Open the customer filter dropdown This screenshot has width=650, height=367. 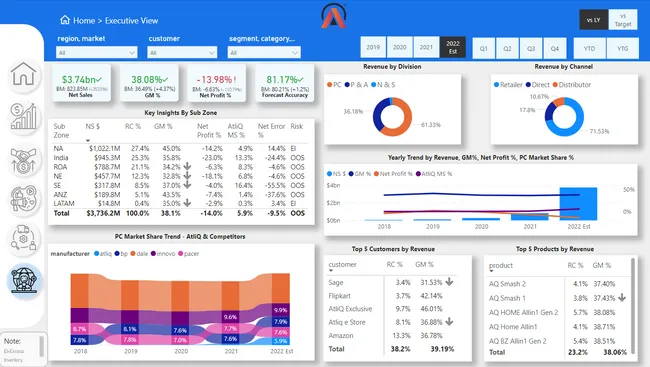[x=182, y=52]
